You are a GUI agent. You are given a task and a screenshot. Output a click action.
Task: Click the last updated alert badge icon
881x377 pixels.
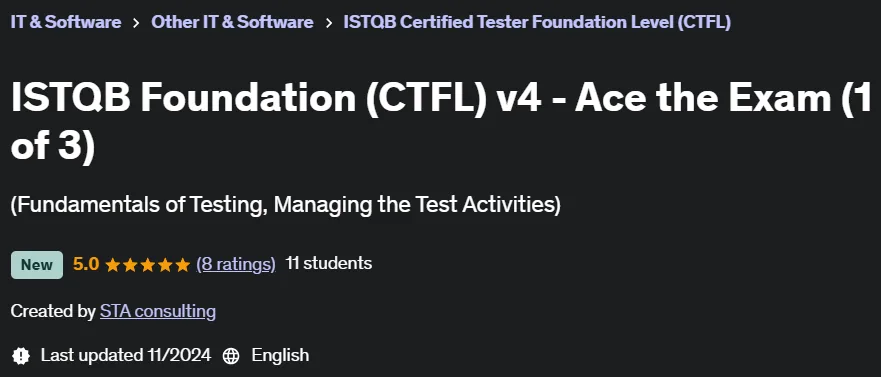pyautogui.click(x=21, y=356)
